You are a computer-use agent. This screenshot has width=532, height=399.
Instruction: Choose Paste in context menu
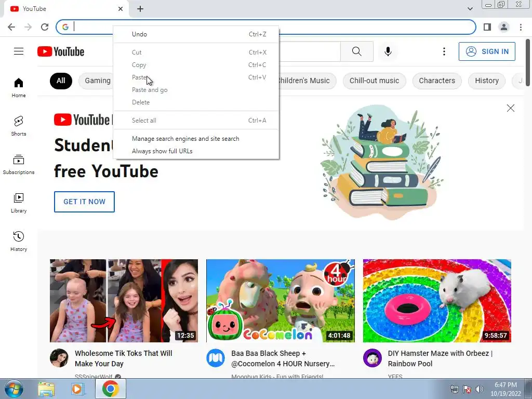click(x=196, y=77)
